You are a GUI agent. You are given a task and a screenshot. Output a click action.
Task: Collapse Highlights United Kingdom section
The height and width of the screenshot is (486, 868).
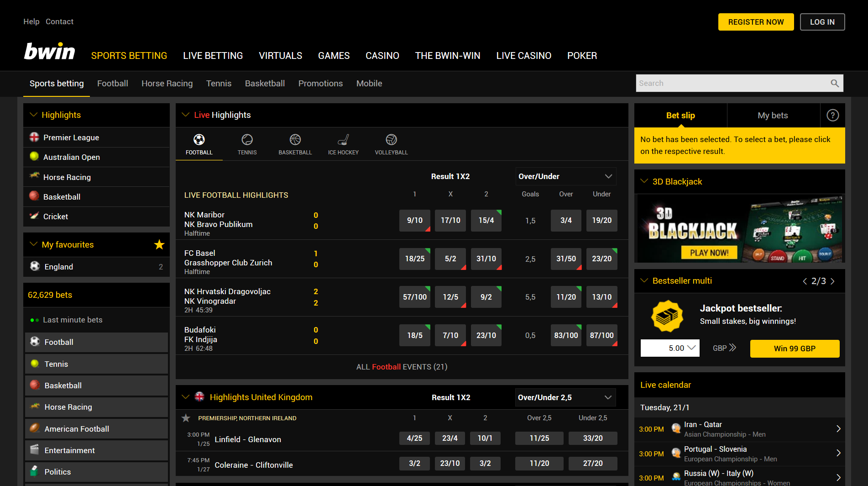point(185,397)
